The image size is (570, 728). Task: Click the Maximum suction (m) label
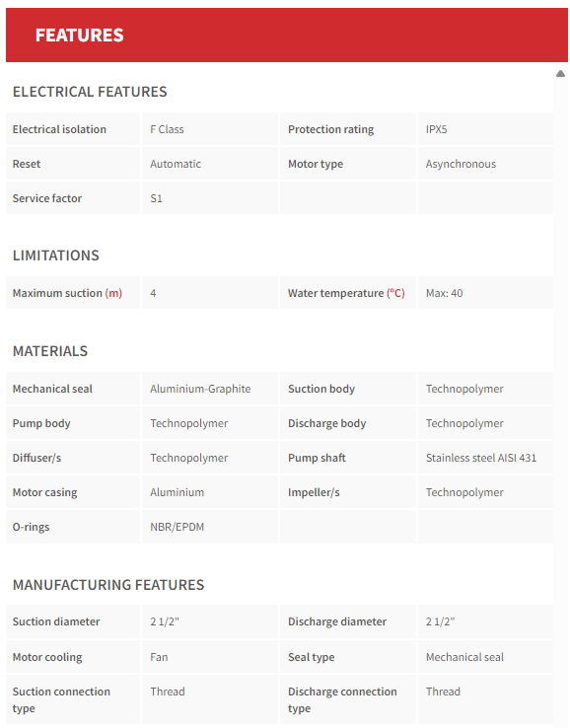pos(67,293)
